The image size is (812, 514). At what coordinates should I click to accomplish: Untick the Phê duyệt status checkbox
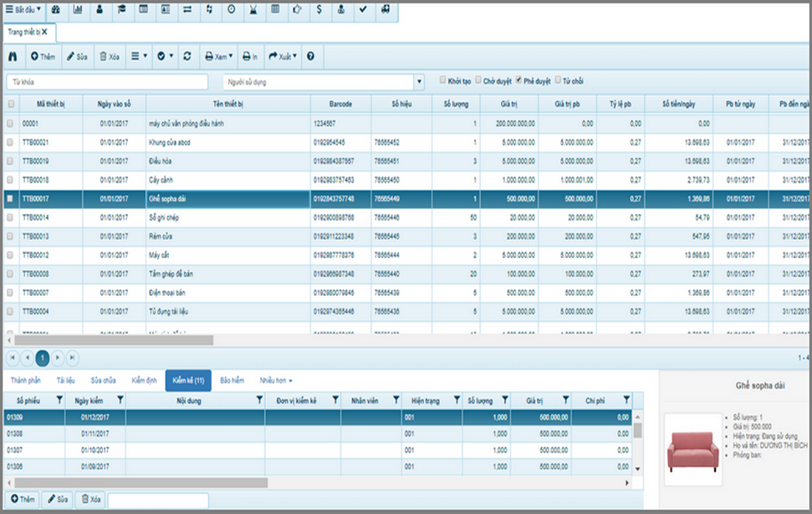pyautogui.click(x=518, y=80)
